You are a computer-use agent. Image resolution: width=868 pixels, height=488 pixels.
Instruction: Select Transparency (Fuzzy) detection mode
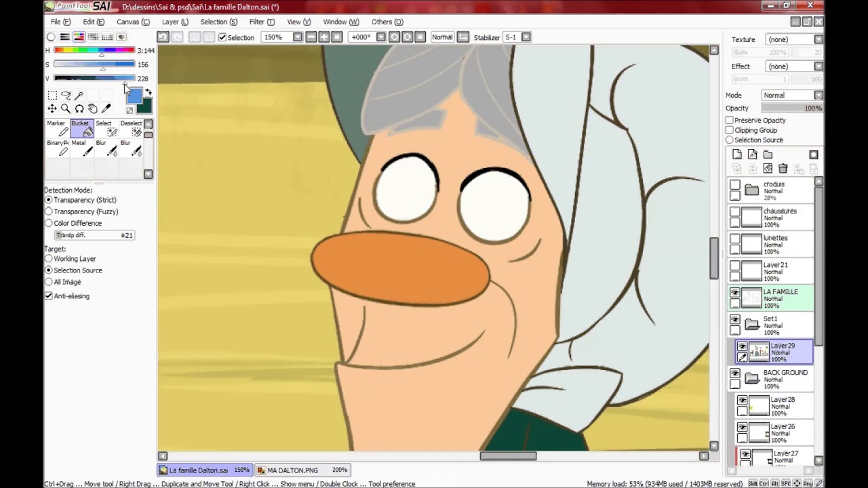(49, 211)
